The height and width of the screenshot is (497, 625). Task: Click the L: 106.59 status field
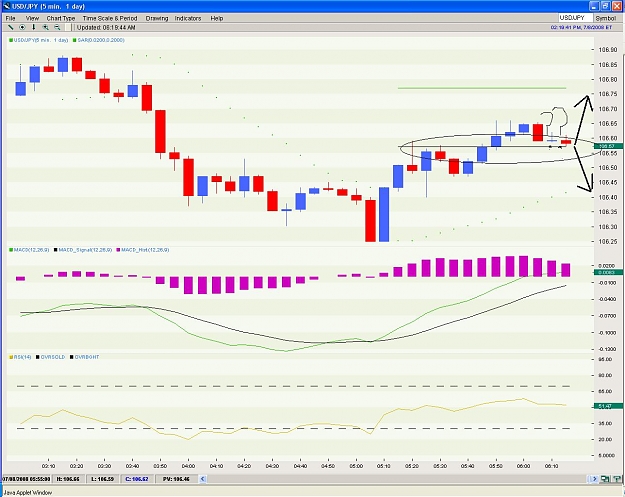[x=102, y=479]
